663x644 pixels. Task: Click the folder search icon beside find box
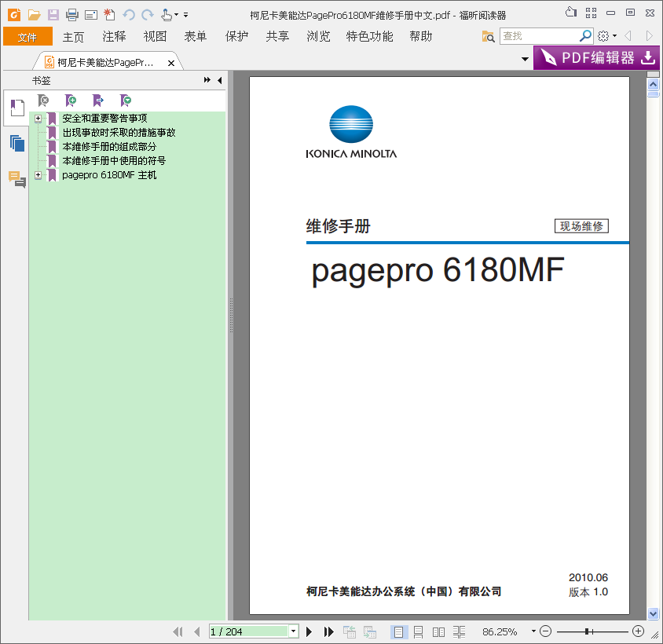pyautogui.click(x=488, y=37)
